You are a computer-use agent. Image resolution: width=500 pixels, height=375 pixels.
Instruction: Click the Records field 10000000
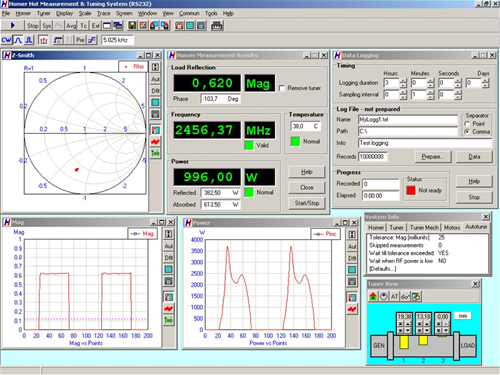click(372, 157)
